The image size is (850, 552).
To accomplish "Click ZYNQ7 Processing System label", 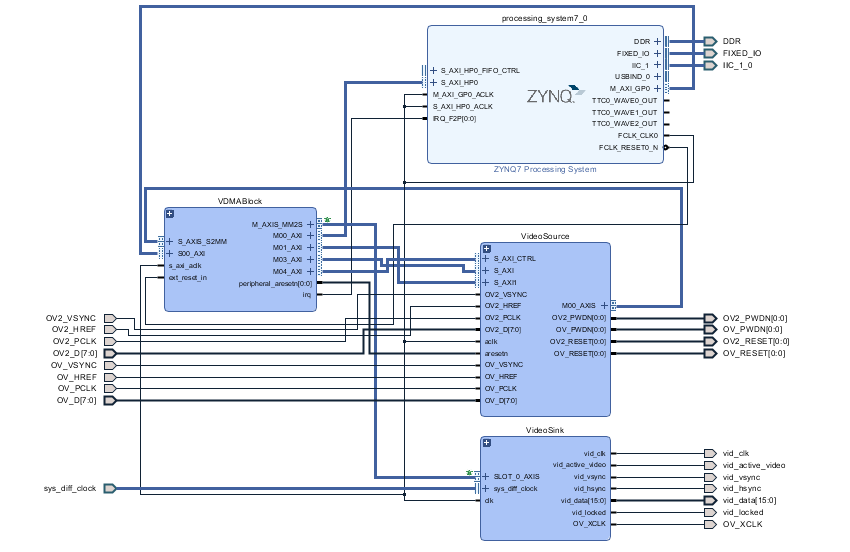I will (x=545, y=169).
